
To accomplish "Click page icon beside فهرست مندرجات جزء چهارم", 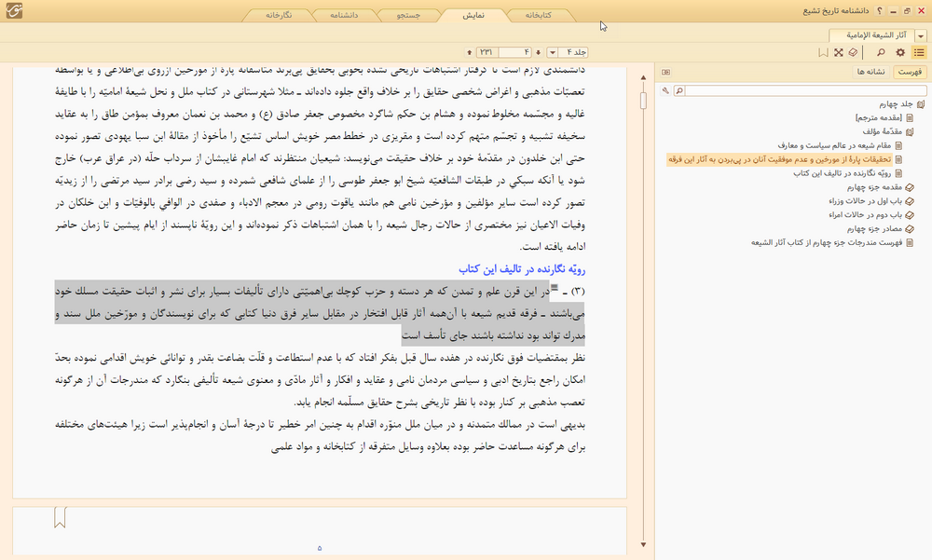I will point(910,242).
